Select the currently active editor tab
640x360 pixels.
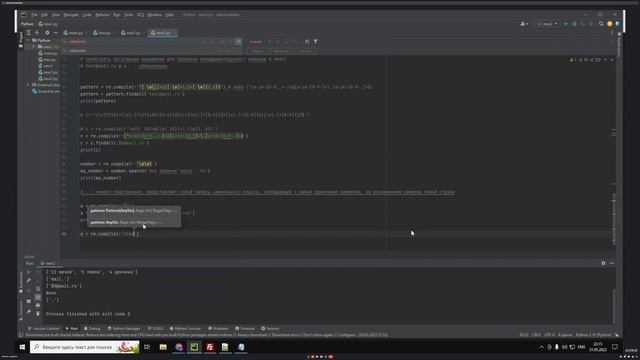click(162, 33)
